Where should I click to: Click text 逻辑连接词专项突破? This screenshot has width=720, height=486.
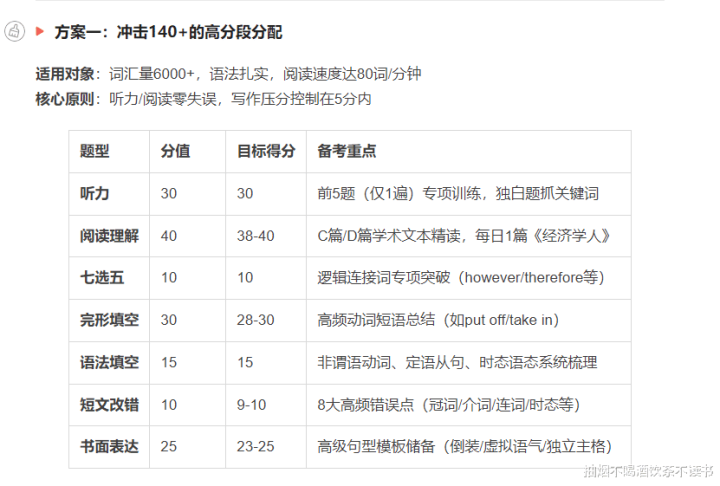[x=384, y=277]
